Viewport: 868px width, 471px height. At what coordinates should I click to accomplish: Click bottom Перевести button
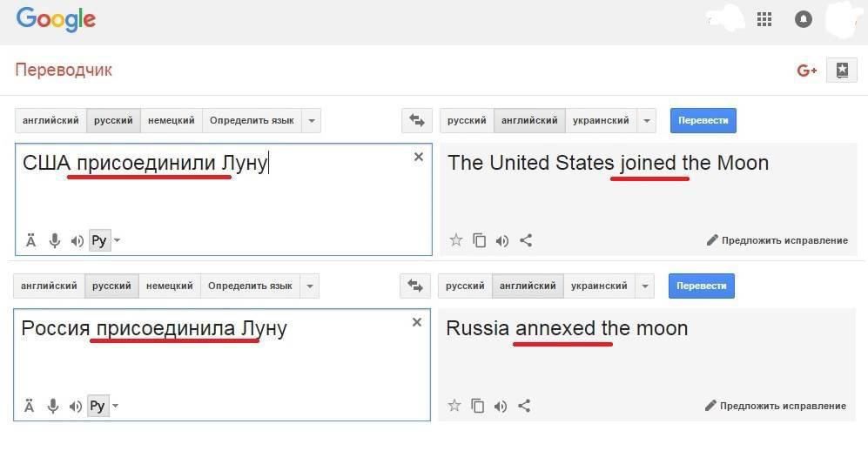coord(702,286)
